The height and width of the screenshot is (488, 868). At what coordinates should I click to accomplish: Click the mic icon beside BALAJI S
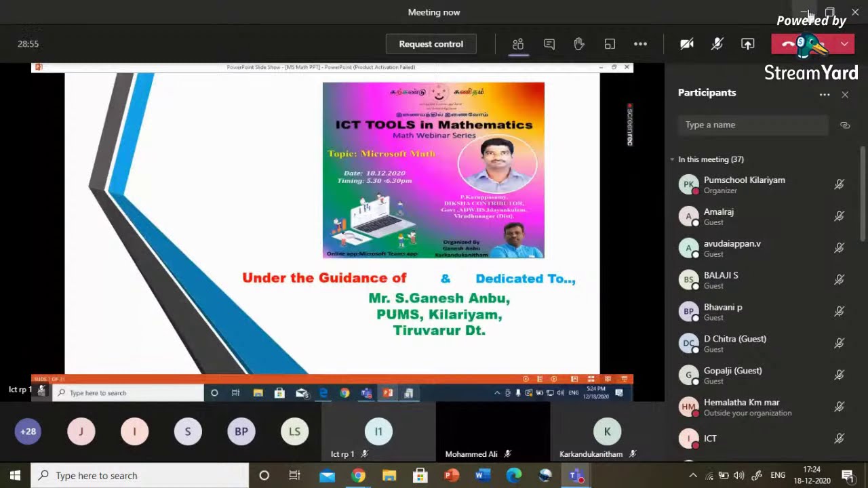pyautogui.click(x=839, y=280)
